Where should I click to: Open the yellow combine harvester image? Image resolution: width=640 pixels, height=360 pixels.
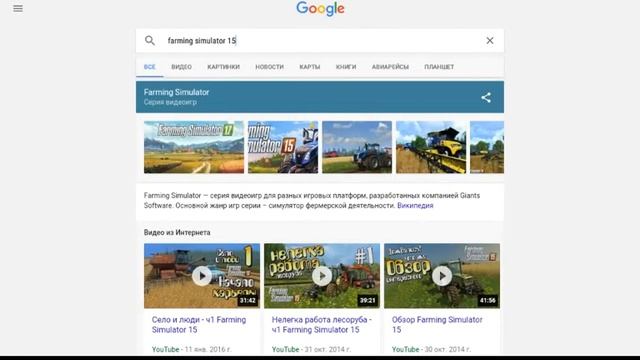[431, 147]
